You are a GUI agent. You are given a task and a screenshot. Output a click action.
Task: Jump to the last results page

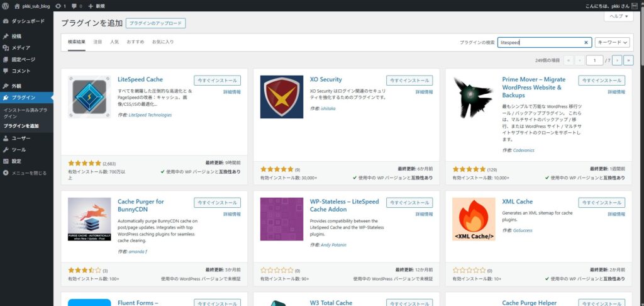pos(628,60)
